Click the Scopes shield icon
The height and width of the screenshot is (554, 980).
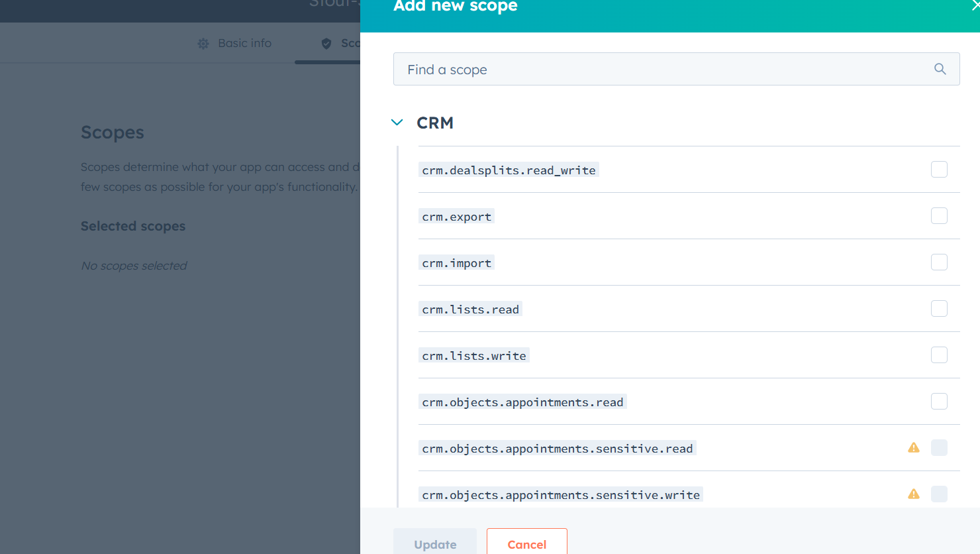326,44
